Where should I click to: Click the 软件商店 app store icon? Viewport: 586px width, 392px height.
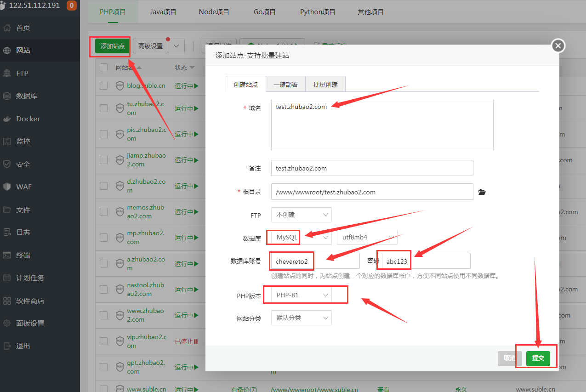(x=7, y=301)
